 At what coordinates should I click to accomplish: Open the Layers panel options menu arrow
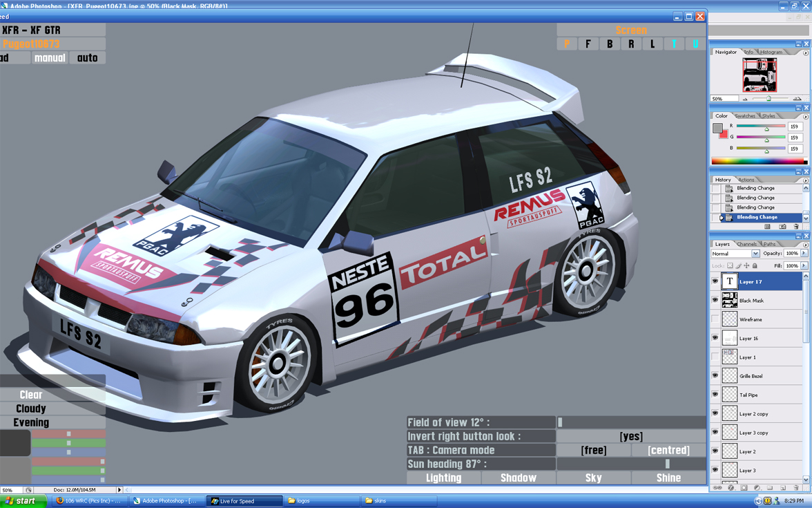click(805, 245)
